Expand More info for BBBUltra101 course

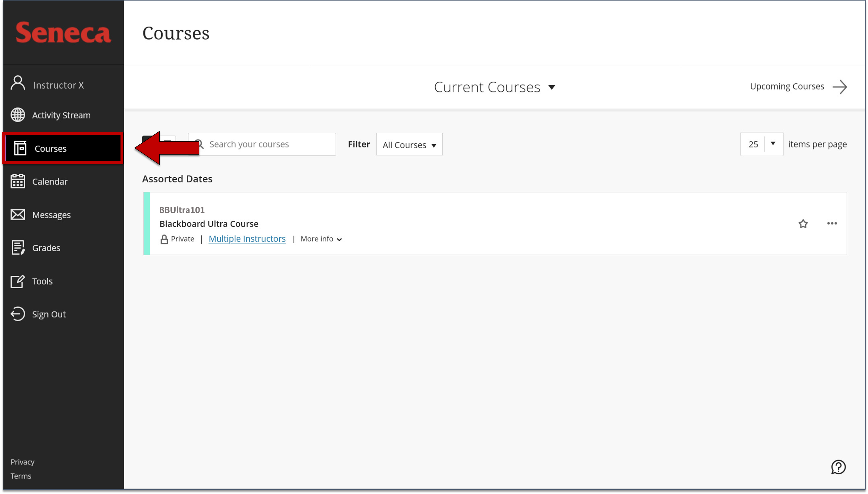(320, 239)
